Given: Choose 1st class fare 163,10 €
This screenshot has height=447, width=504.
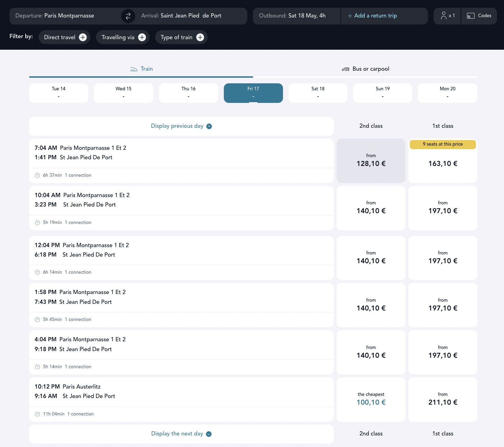Looking at the screenshot, I should (x=443, y=161).
